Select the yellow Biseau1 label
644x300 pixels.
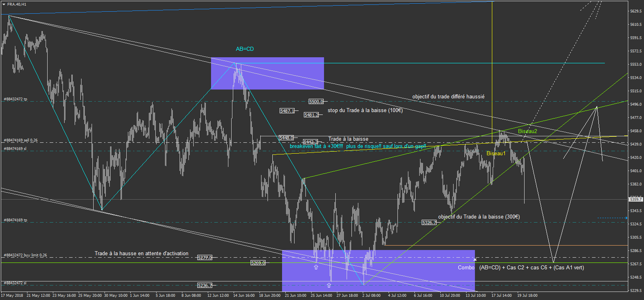(x=496, y=154)
